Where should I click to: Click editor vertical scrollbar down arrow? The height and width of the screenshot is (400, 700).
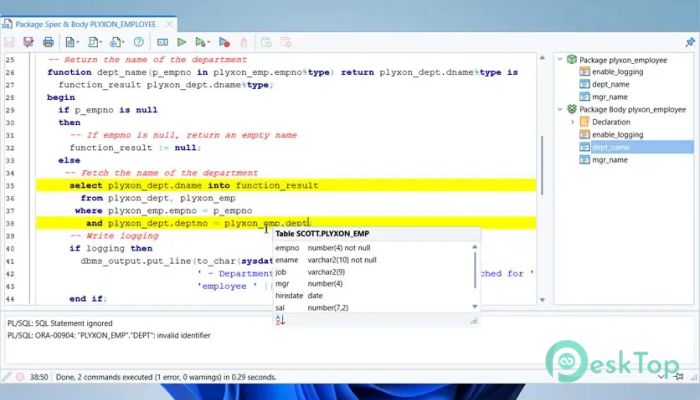pos(542,300)
